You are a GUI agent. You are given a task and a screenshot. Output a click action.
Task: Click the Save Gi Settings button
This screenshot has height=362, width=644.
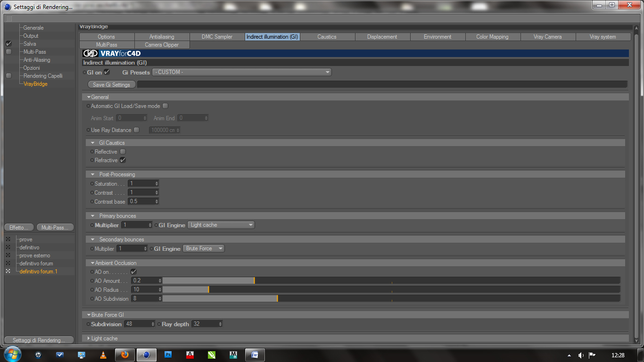111,85
